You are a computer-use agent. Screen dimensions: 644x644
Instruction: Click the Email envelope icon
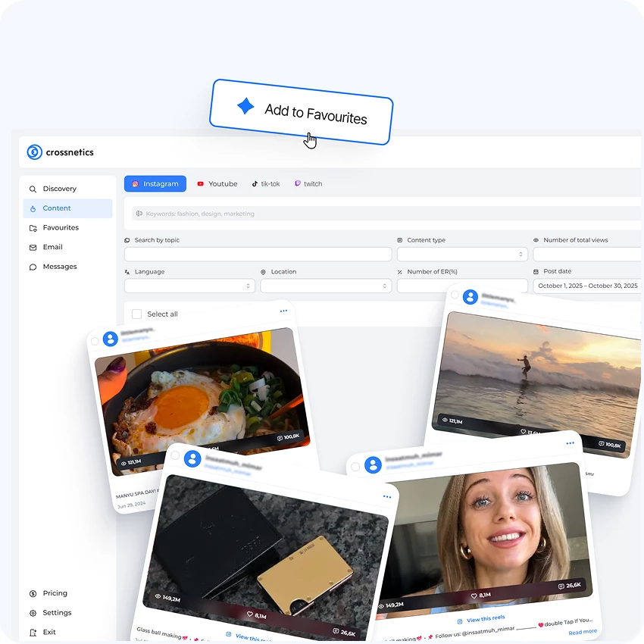pos(33,248)
